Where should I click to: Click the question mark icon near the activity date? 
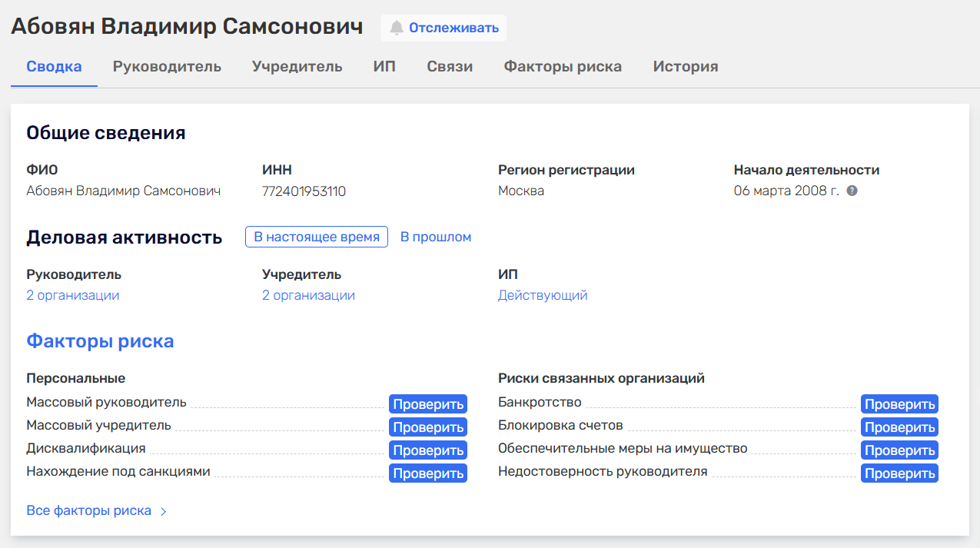tap(852, 192)
